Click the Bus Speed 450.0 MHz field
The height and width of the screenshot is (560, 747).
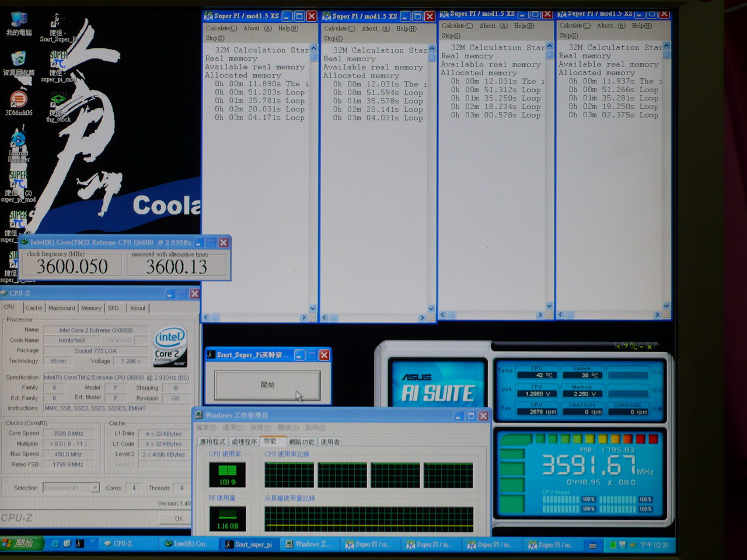(x=68, y=454)
